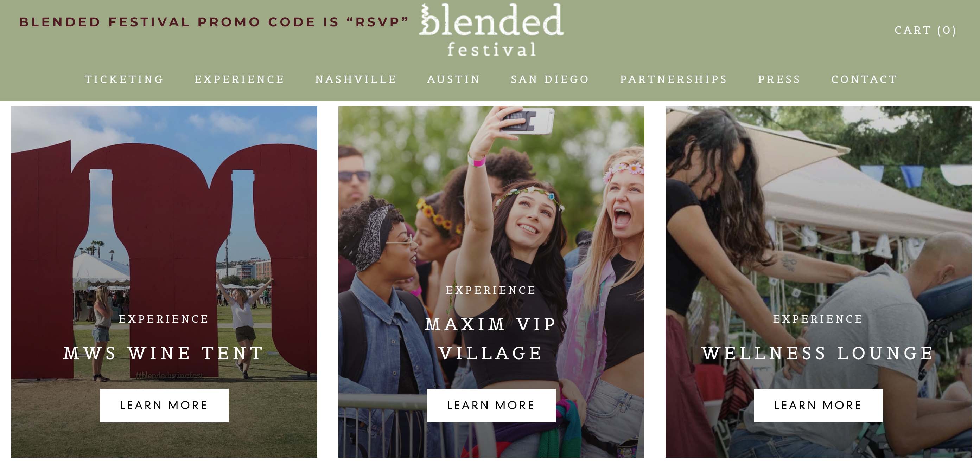Open the Press link
Viewport: 980px width, 466px height.
click(x=779, y=79)
